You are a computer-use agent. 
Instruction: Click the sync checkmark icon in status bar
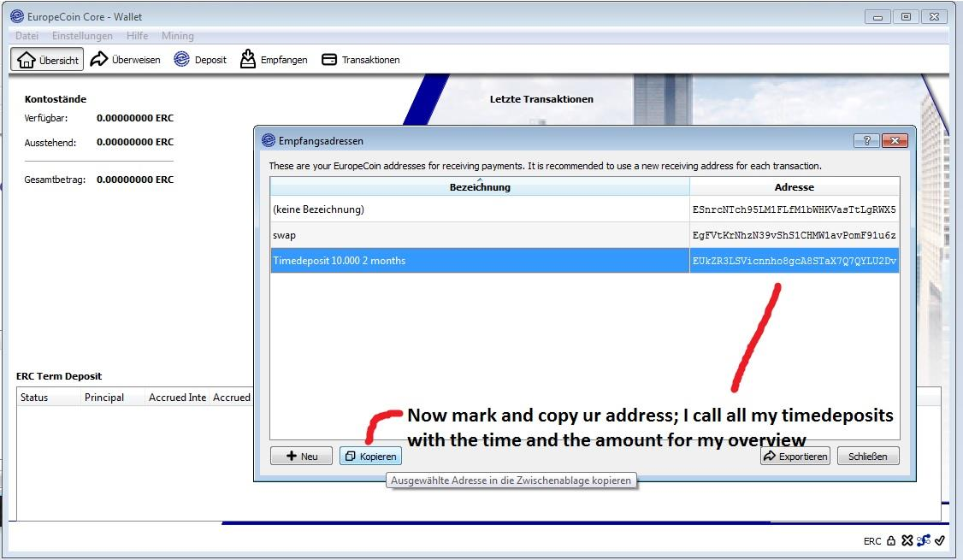tap(940, 540)
